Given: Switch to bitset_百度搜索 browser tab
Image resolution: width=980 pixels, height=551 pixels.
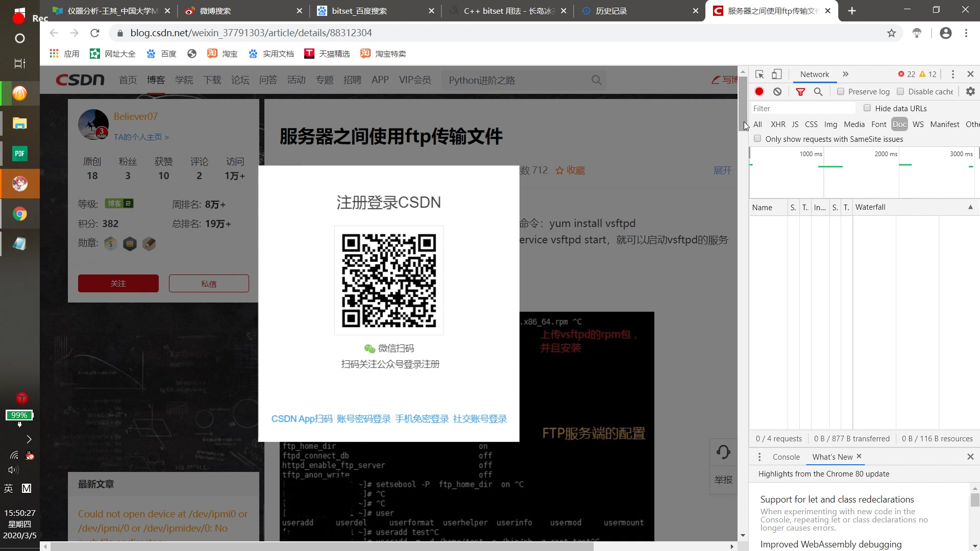Looking at the screenshot, I should 376,11.
